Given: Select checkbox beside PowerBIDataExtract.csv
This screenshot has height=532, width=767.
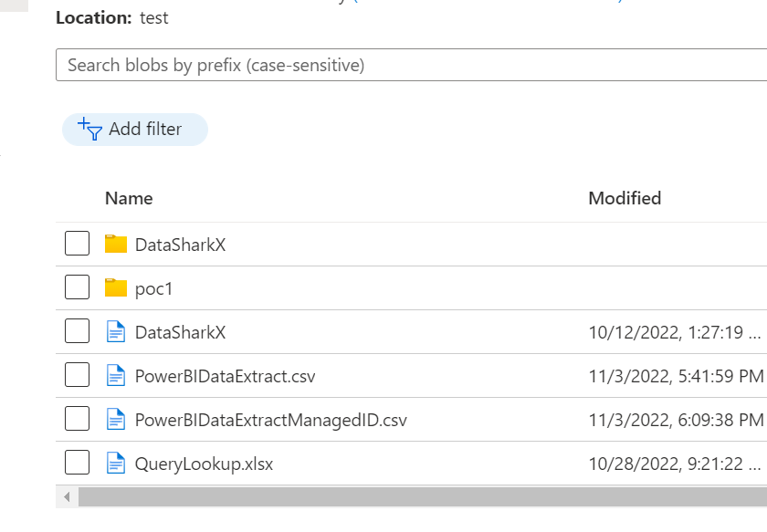Looking at the screenshot, I should coord(78,374).
